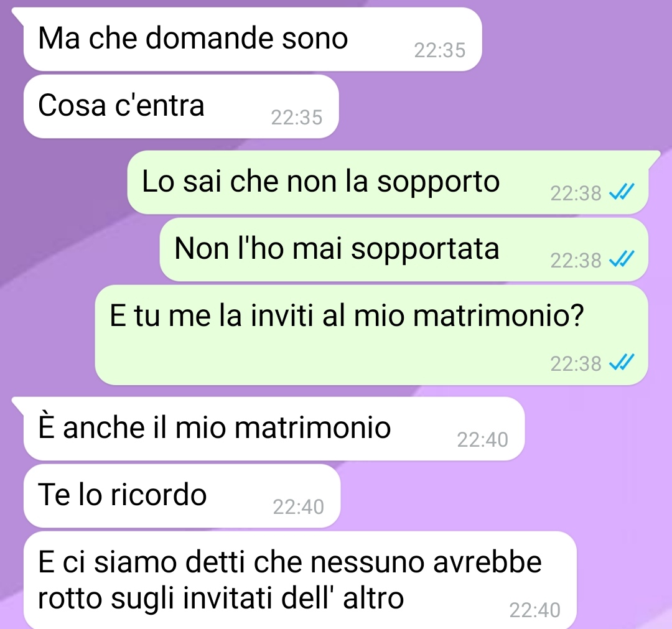The width and height of the screenshot is (672, 629).
Task: Select the 'Ma che domande sono' message
Action: (x=253, y=39)
